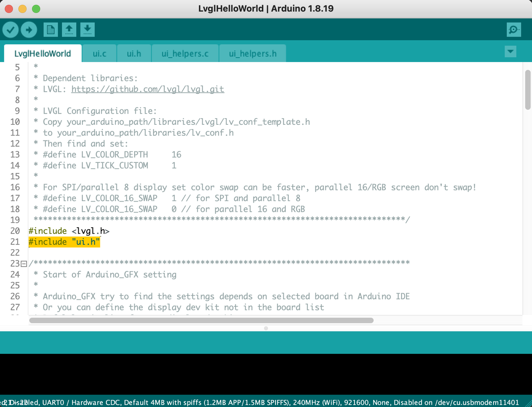Click the "Or you can define" comment line

(x=183, y=307)
